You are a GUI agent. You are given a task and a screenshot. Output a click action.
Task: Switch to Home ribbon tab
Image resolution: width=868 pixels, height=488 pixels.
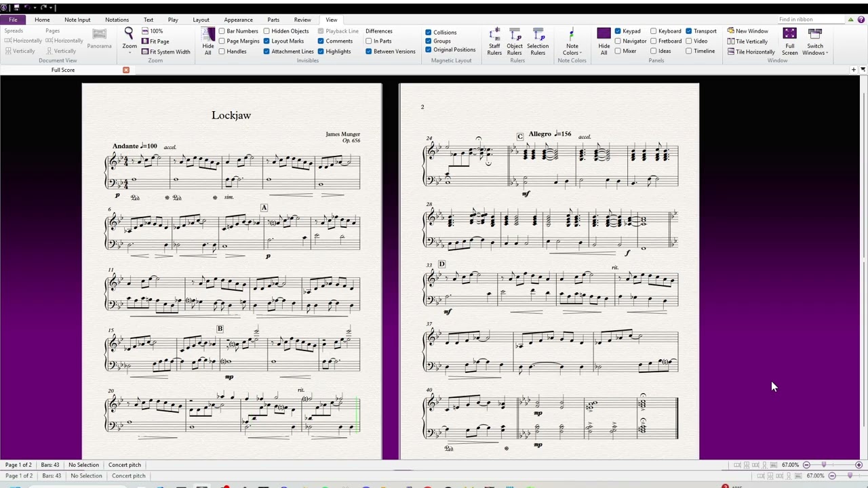42,20
